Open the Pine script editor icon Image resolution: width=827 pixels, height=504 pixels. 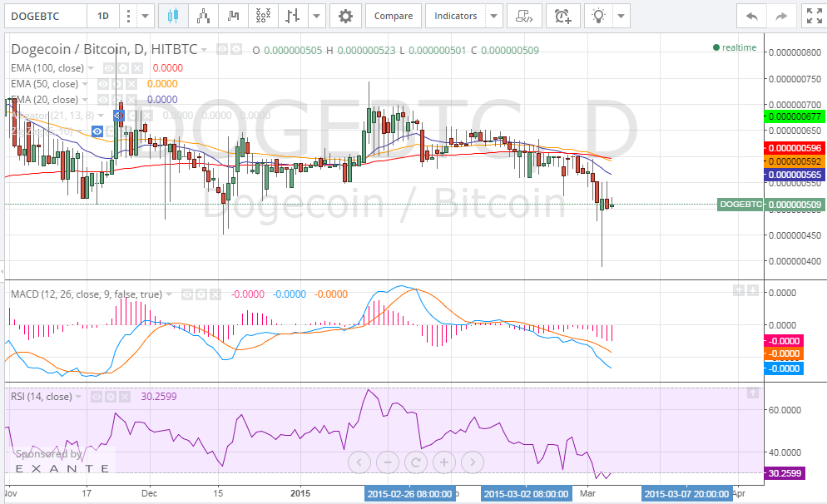pyautogui.click(x=524, y=16)
